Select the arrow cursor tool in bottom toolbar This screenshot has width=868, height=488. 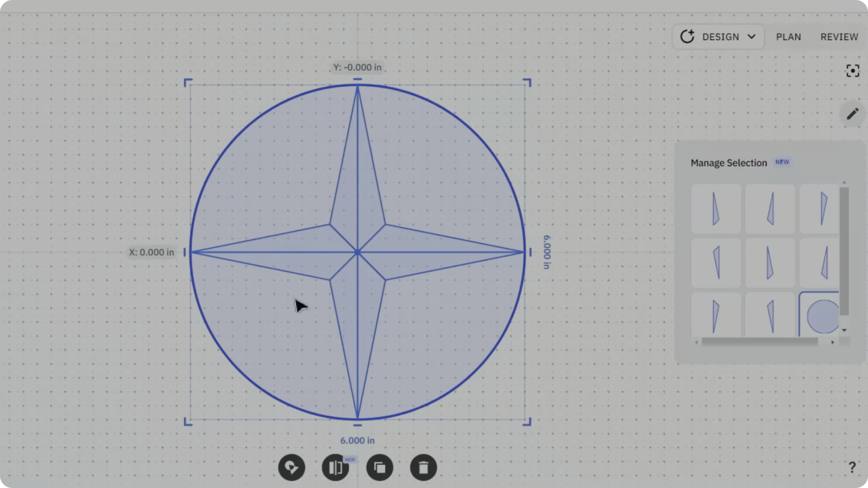coord(291,467)
